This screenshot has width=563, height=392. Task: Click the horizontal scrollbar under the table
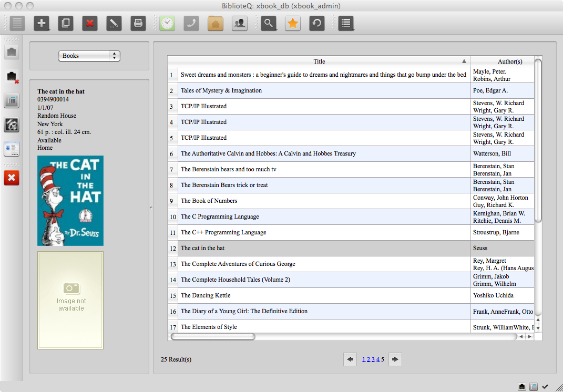(x=213, y=336)
